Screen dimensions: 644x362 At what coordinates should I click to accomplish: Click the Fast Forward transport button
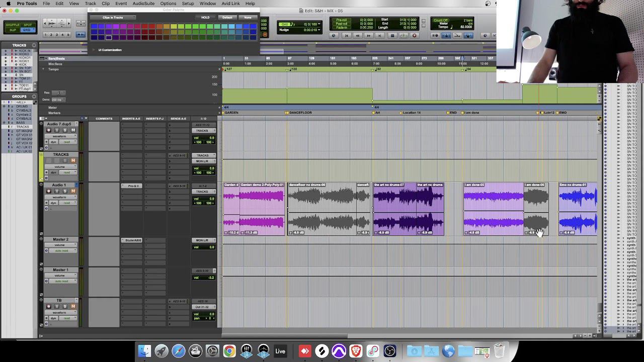(368, 35)
